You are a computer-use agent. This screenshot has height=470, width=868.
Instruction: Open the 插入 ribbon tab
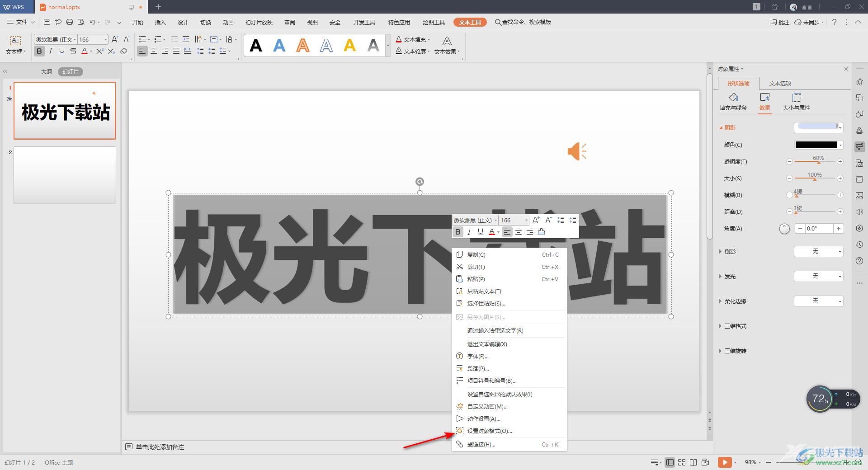coord(160,22)
